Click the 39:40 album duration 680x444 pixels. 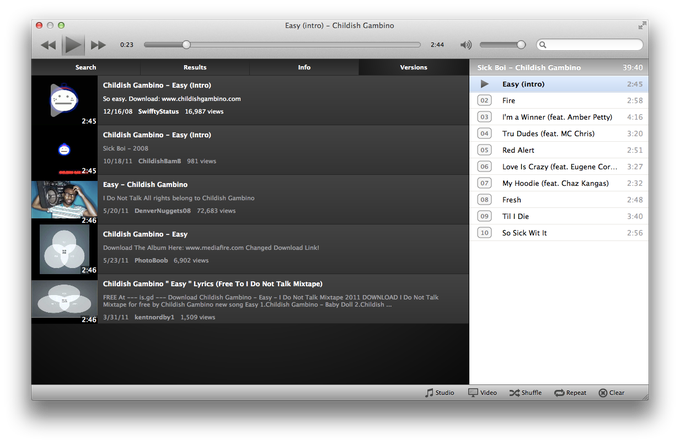coord(633,68)
